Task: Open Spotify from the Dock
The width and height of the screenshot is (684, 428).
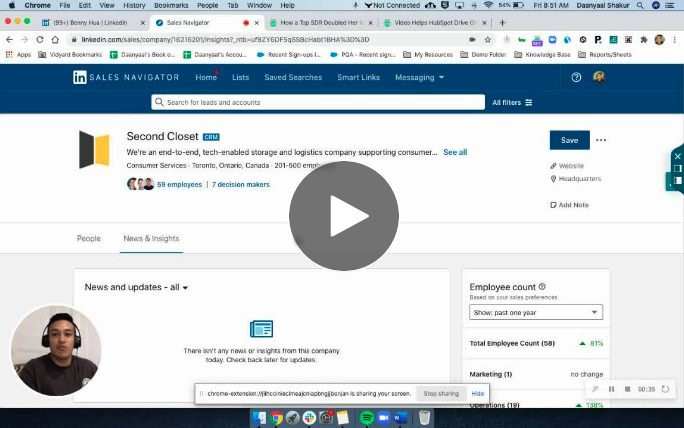Action: click(367, 418)
